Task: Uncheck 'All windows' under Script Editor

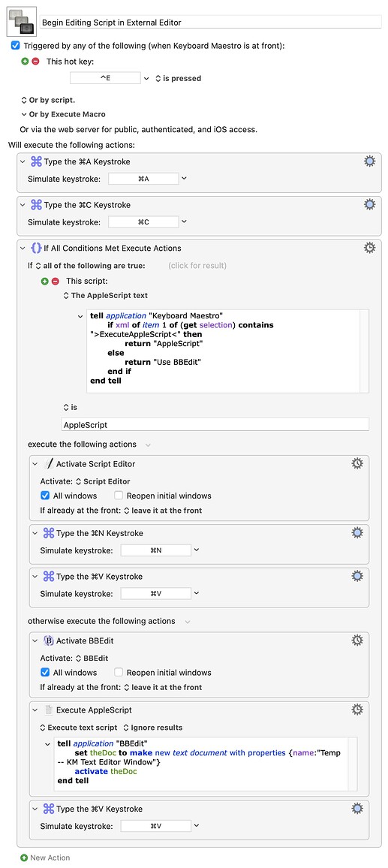Action: 45,496
